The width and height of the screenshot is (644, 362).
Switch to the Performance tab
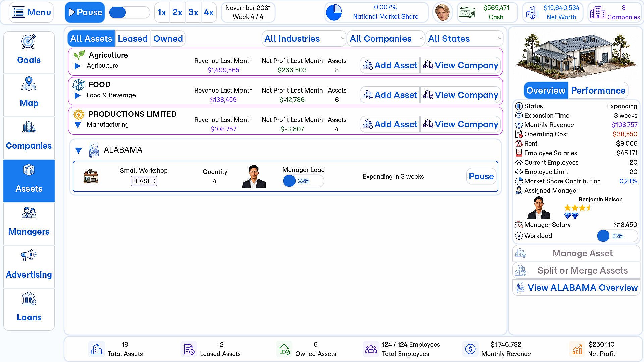tap(598, 90)
